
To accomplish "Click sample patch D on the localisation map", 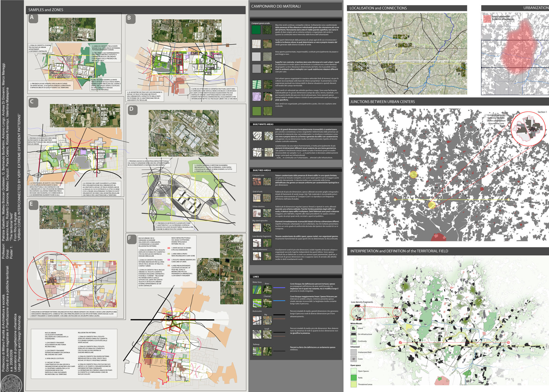I will pos(359,67).
